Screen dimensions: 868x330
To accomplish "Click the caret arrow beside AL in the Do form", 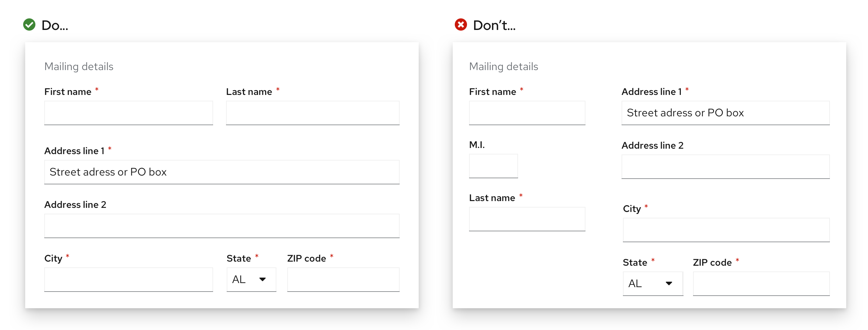I will [262, 280].
